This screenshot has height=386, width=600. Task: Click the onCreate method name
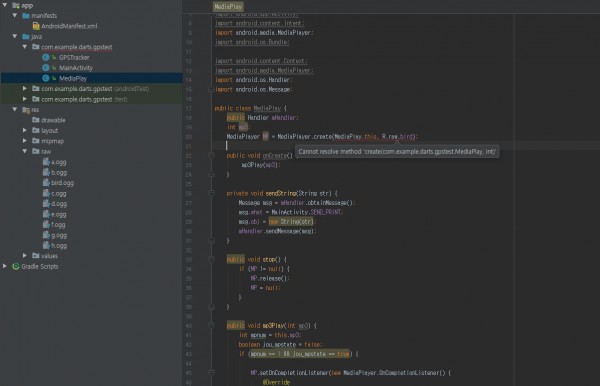[274, 156]
